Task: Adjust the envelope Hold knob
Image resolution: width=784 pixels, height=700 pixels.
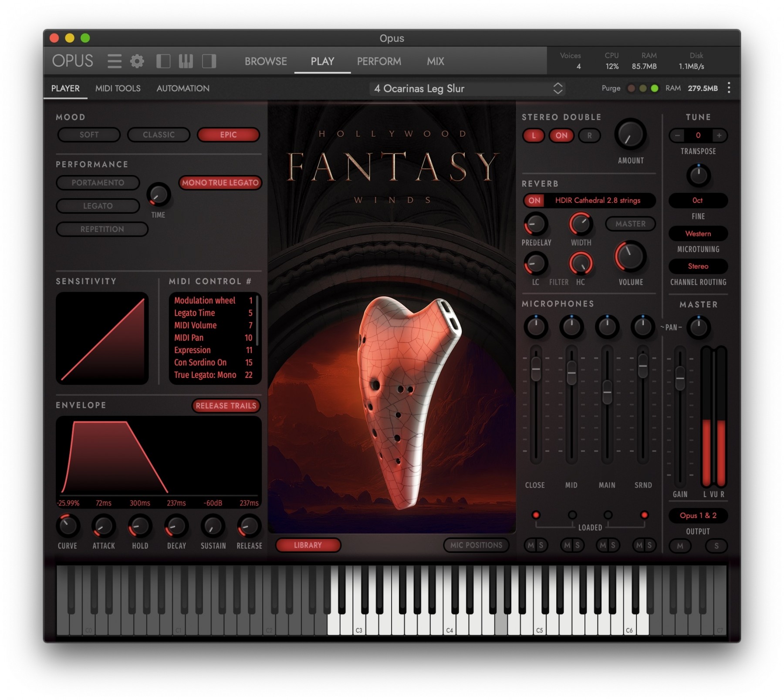Action: 140,526
